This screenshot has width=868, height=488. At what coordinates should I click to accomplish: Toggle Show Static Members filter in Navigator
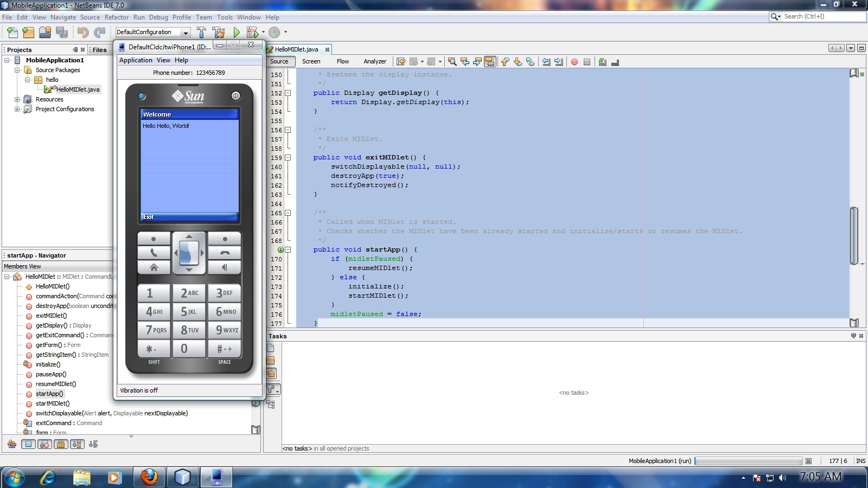tap(44, 444)
